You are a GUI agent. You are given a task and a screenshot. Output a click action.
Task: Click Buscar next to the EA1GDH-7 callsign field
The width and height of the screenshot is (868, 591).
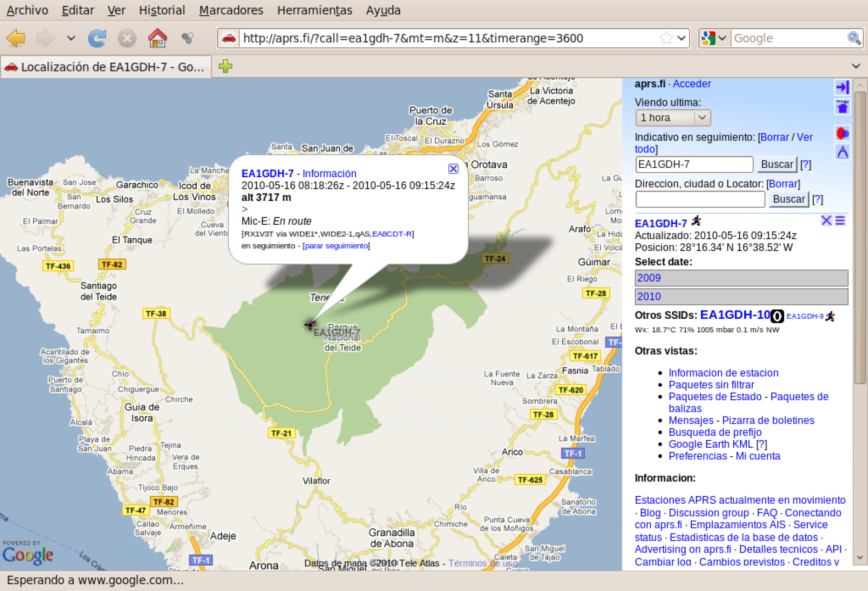777,164
